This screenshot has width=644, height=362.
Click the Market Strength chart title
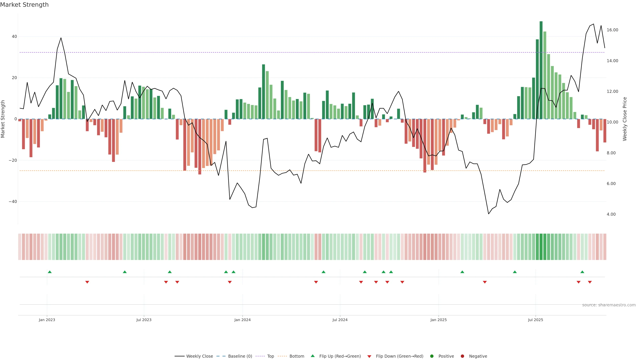coord(24,5)
